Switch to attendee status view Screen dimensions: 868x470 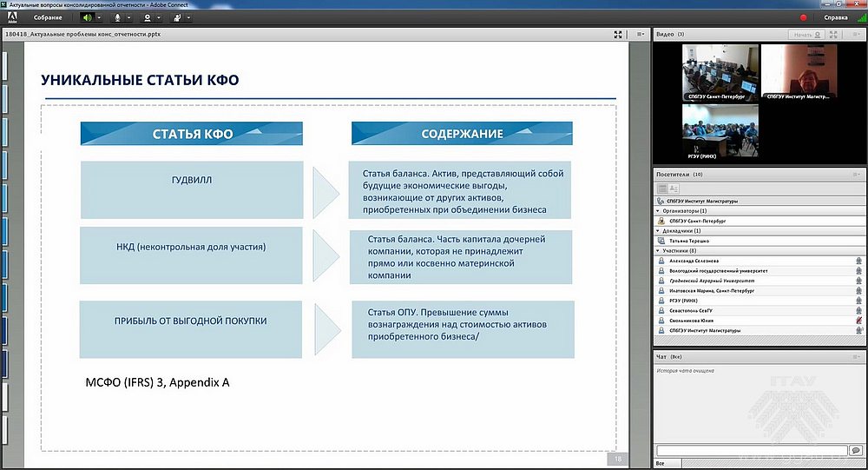(x=674, y=189)
